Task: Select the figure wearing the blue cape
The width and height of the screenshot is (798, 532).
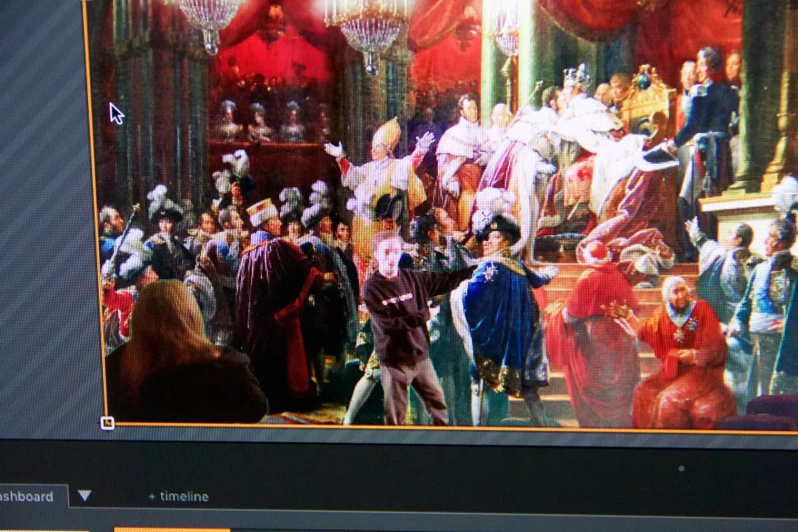Action: point(497,308)
